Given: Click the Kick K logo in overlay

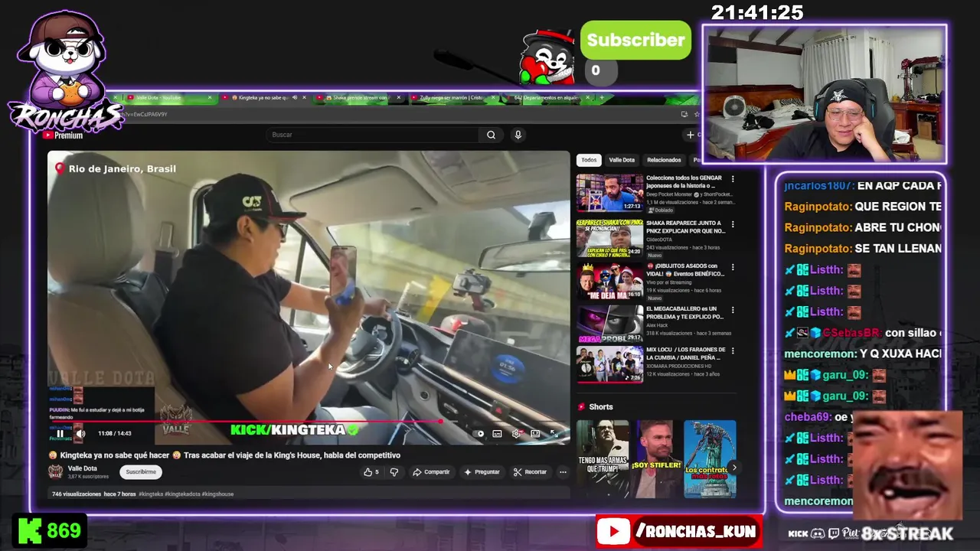Looking at the screenshot, I should point(30,531).
